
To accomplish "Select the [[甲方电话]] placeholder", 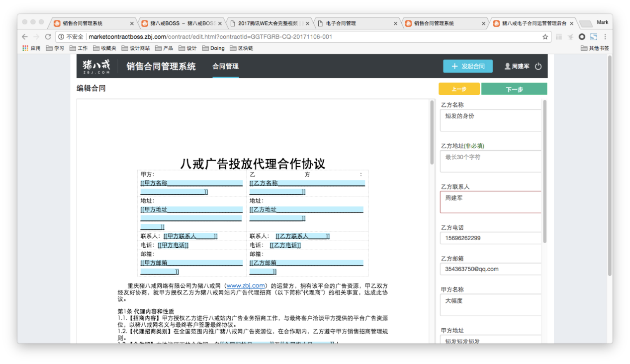I will tap(173, 245).
